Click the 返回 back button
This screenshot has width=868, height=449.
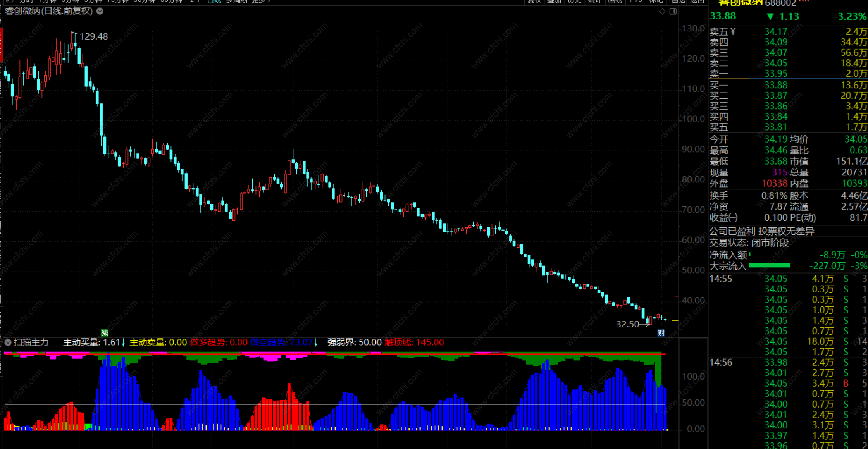[697, 1]
